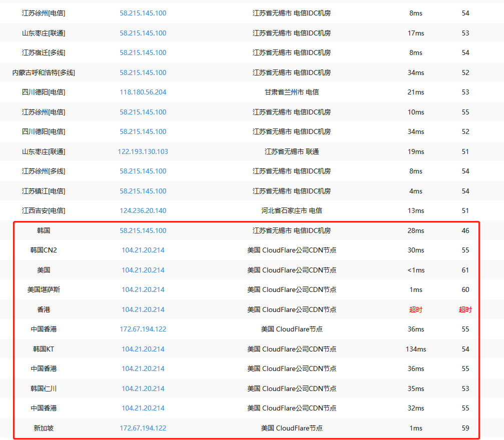Open the IP link in 内蒙古呼和浩特[多线] row
The height and width of the screenshot is (440, 504).
pyautogui.click(x=143, y=72)
